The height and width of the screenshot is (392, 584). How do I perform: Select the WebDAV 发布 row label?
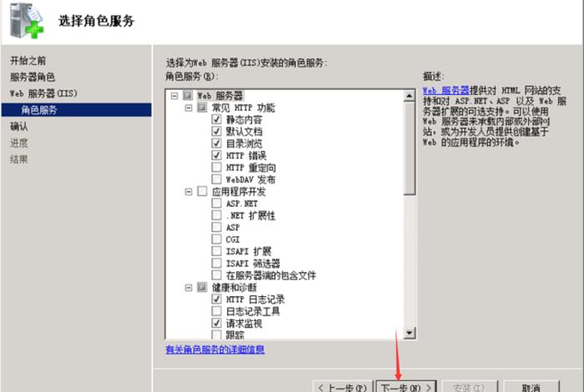[x=250, y=179]
